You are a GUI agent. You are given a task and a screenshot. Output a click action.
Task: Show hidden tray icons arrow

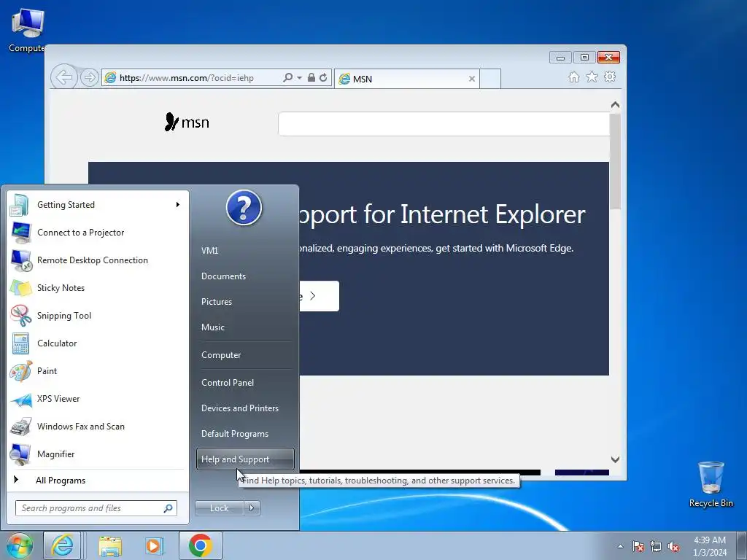pyautogui.click(x=620, y=546)
